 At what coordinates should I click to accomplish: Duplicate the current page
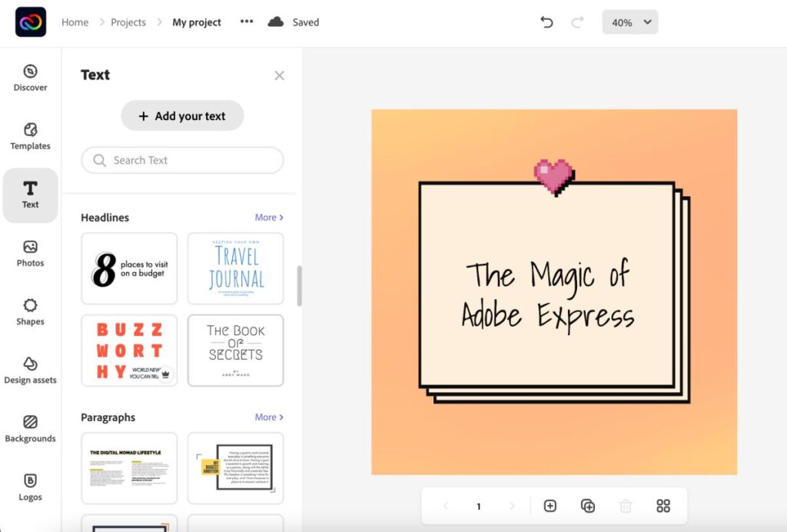[588, 506]
